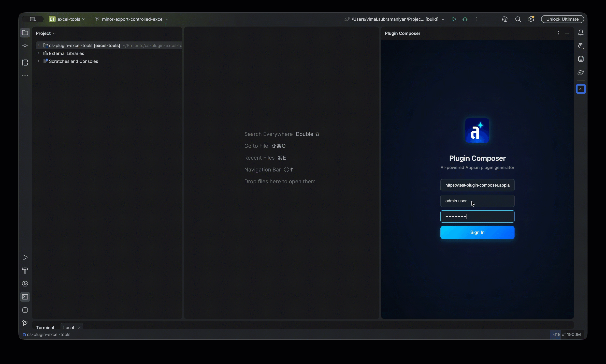The width and height of the screenshot is (606, 364).
Task: Click the server URL input field
Action: pos(477,185)
